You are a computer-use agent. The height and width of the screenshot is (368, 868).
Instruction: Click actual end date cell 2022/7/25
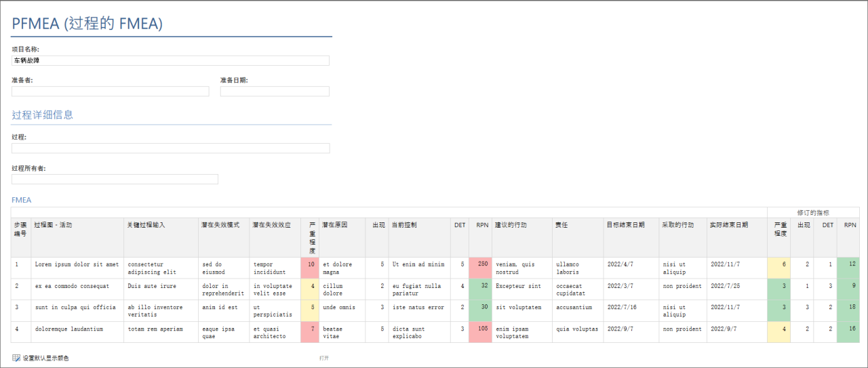click(x=726, y=286)
